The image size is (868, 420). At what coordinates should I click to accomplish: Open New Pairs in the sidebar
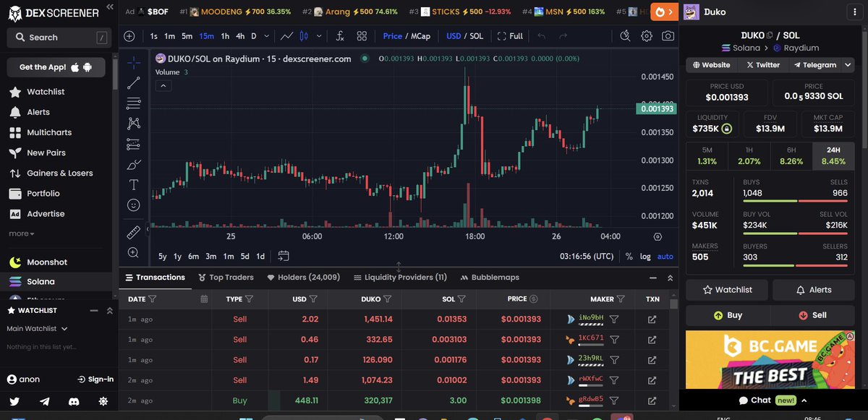click(x=46, y=153)
